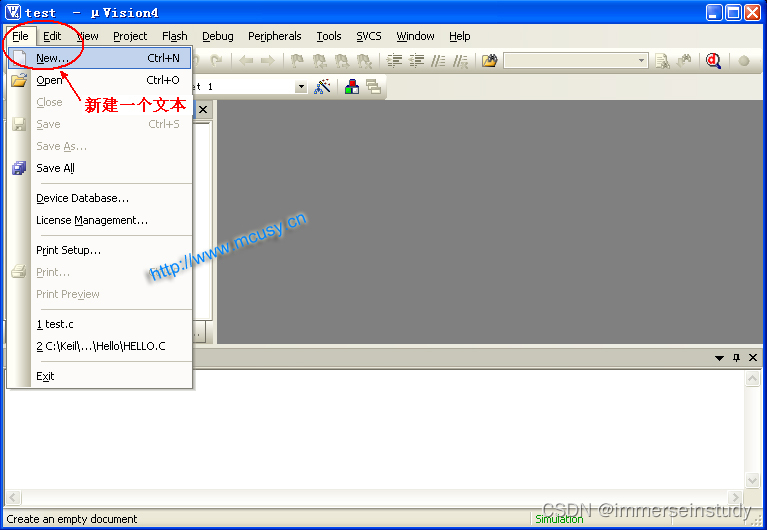
Task: Click the Uncomment Selection icon
Action: tap(460, 61)
